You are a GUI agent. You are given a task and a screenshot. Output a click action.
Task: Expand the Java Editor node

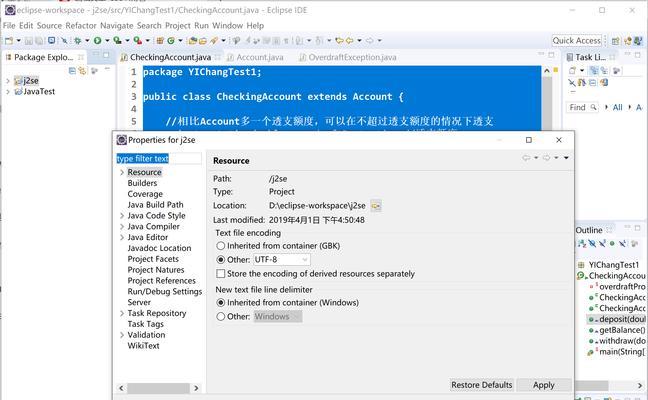(122, 237)
